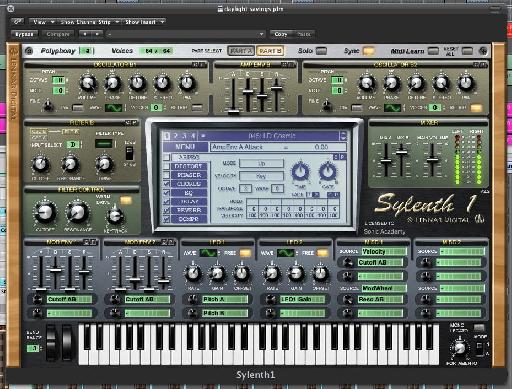Toggle the LFO 1 Free button
Image resolution: width=512 pixels, height=389 pixels.
click(246, 253)
